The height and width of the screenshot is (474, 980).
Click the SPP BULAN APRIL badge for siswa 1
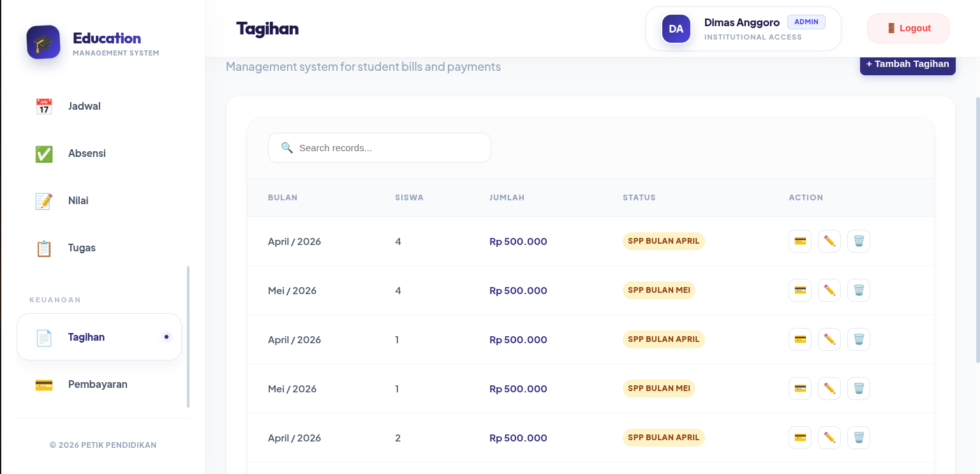coord(664,339)
